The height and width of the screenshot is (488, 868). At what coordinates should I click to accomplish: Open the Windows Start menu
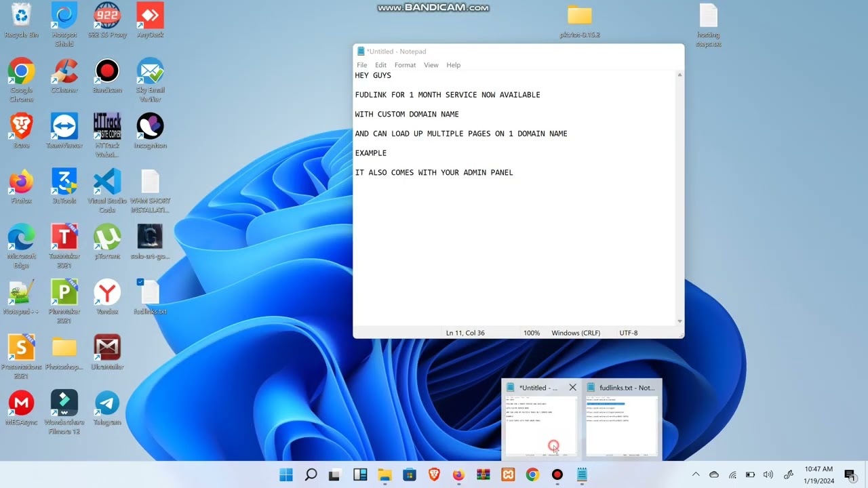pyautogui.click(x=286, y=475)
